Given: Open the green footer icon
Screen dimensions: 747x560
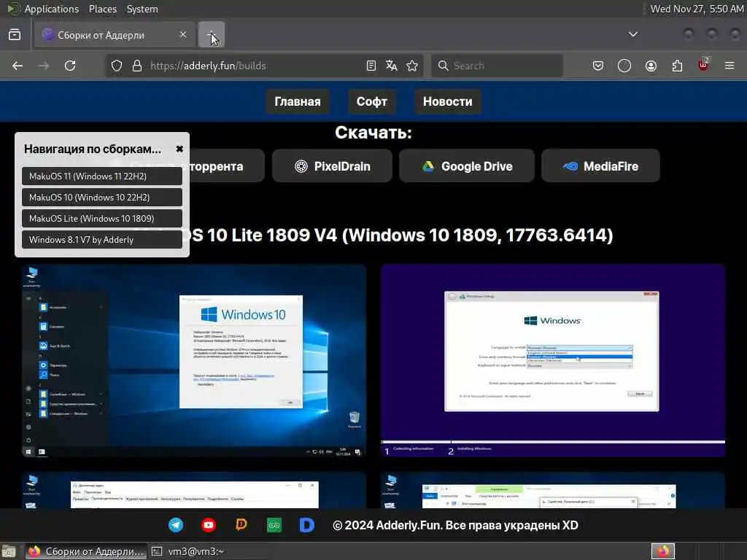Looking at the screenshot, I should [274, 525].
